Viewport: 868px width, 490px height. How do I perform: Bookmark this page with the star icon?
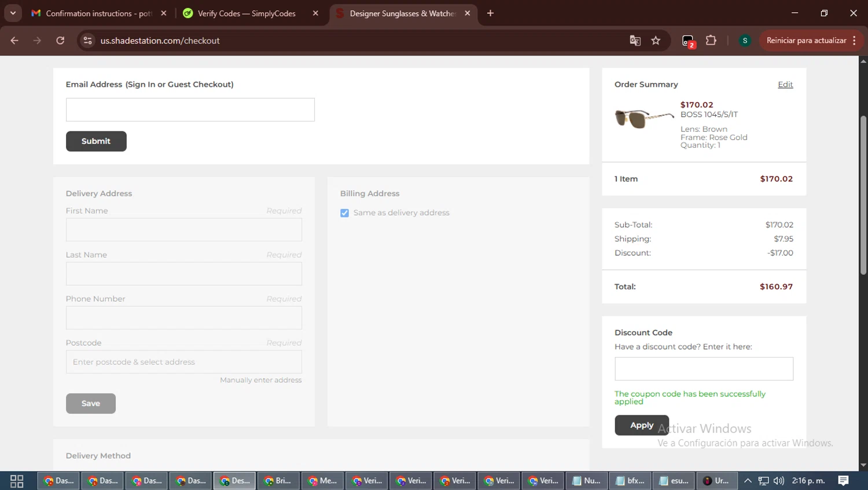[656, 40]
